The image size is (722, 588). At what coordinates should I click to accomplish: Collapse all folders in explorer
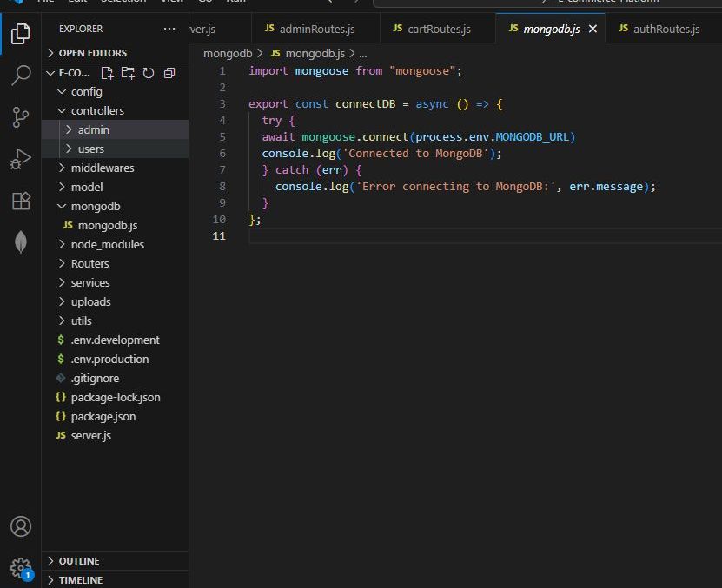pos(169,73)
